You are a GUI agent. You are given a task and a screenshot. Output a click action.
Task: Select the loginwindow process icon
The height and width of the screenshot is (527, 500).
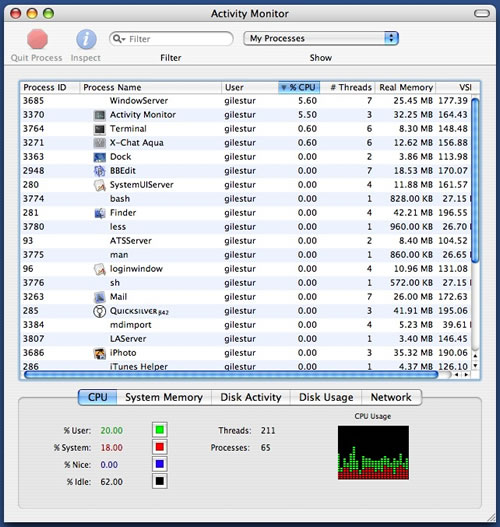(x=99, y=269)
